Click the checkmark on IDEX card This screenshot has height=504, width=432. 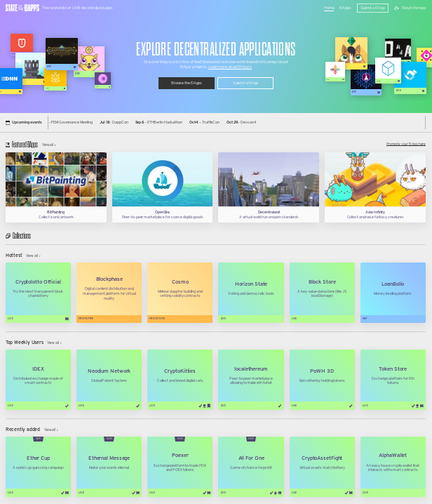click(x=67, y=406)
